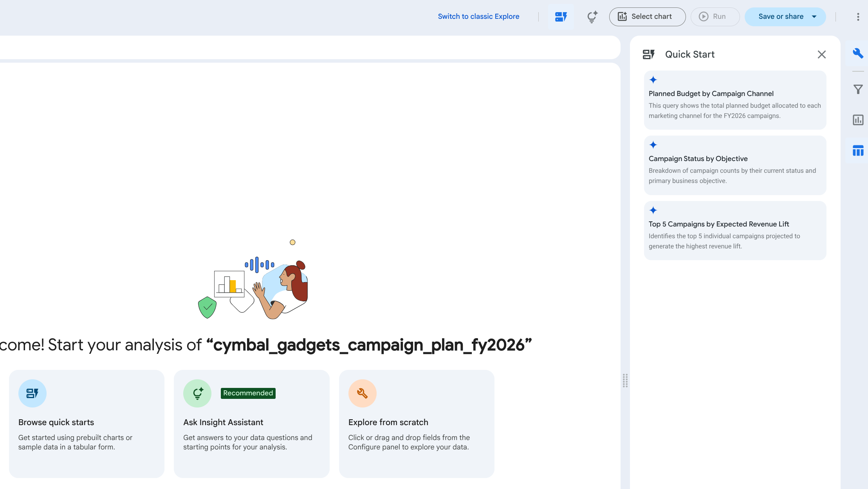Open the Save or share dropdown arrow
The width and height of the screenshot is (868, 489).
pos(814,16)
